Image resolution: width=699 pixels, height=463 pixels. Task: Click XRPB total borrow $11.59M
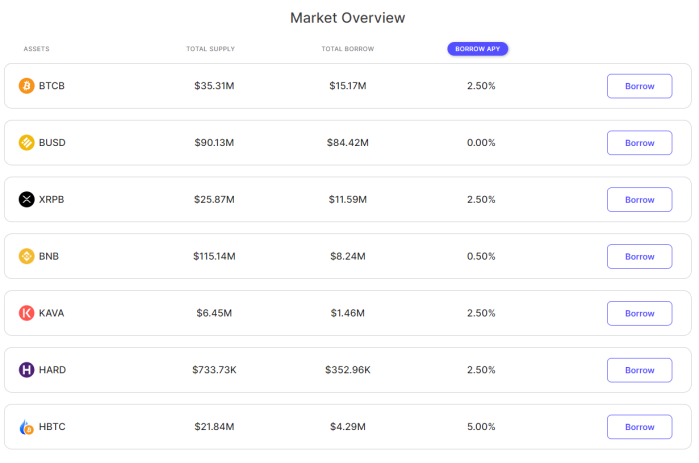(x=348, y=199)
